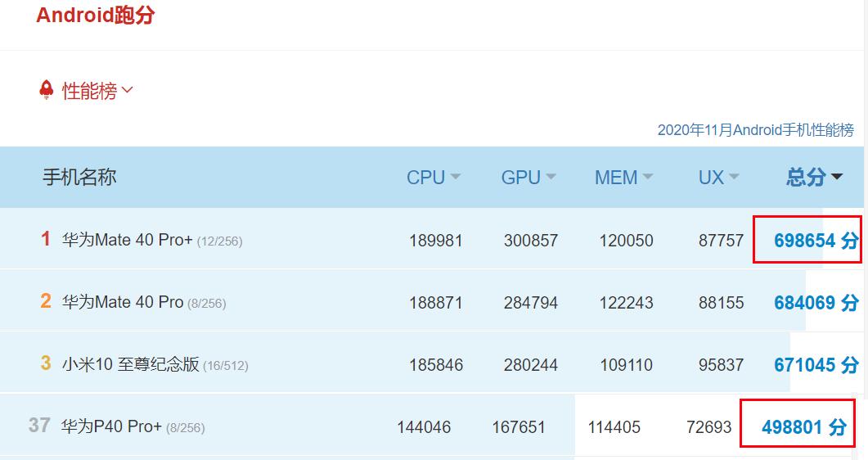868x460 pixels.
Task: Click the 684069 分 total score
Action: coord(816,303)
